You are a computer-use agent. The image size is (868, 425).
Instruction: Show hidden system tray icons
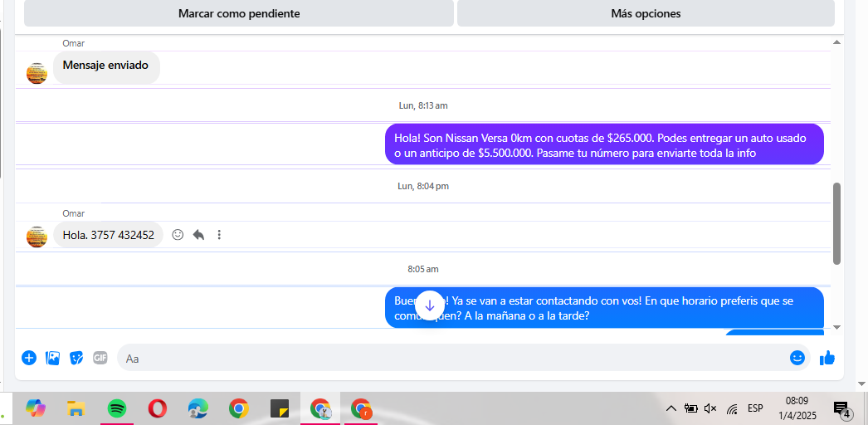point(671,409)
